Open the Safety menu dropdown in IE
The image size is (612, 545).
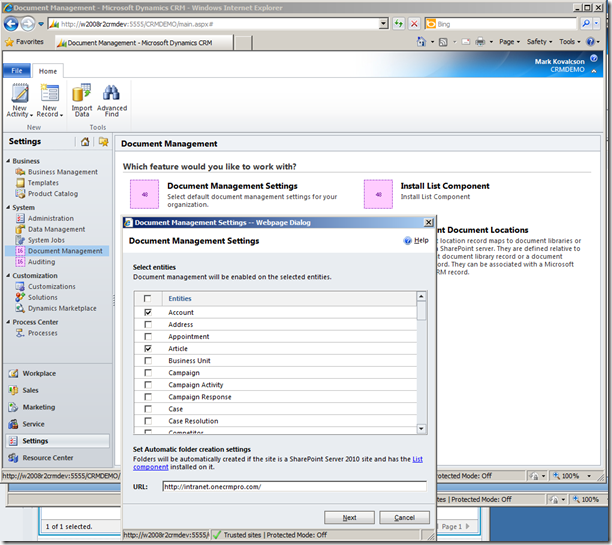[x=540, y=42]
